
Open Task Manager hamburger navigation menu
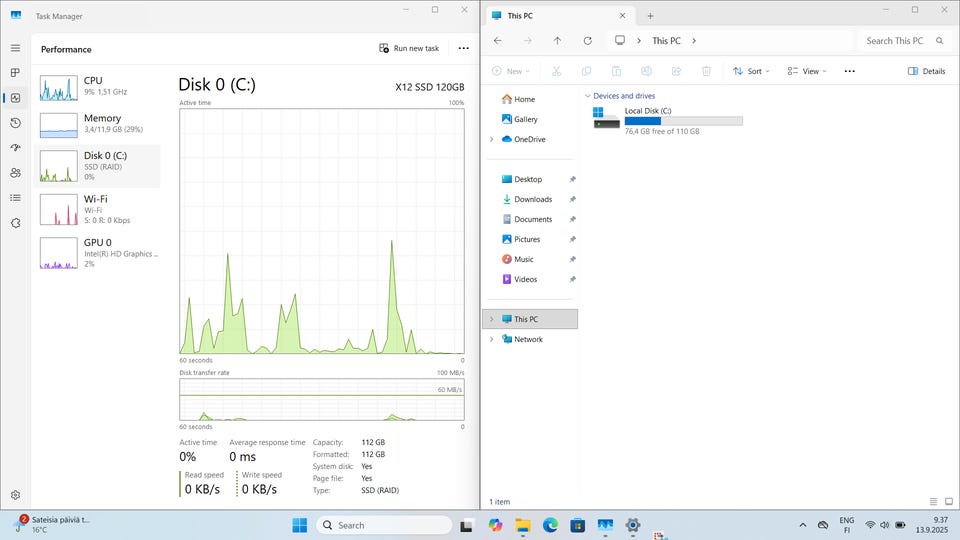[x=15, y=48]
